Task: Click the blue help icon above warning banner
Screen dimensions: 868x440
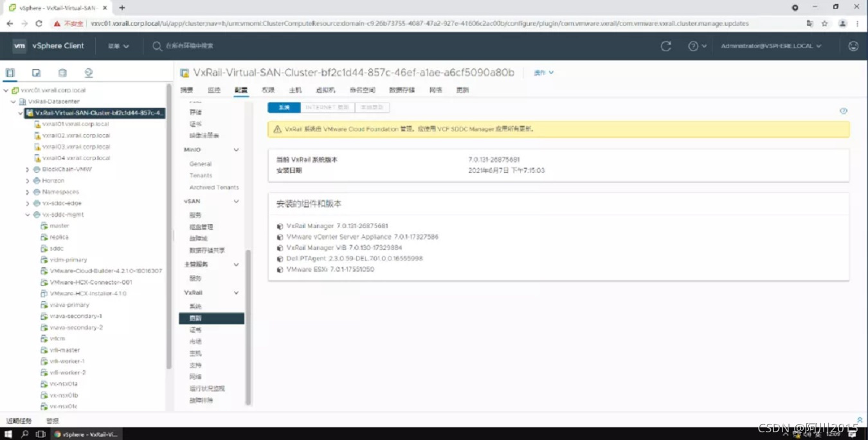Action: pos(844,111)
